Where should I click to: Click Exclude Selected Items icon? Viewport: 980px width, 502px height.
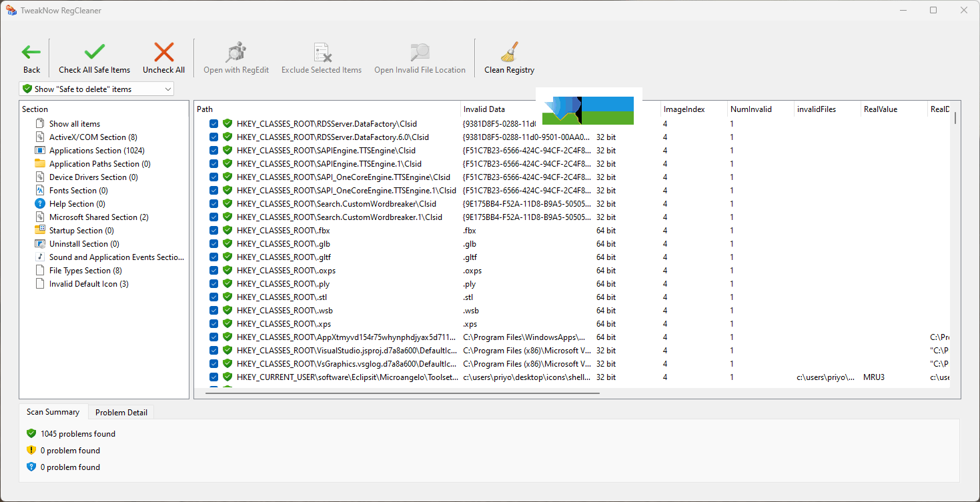click(322, 52)
